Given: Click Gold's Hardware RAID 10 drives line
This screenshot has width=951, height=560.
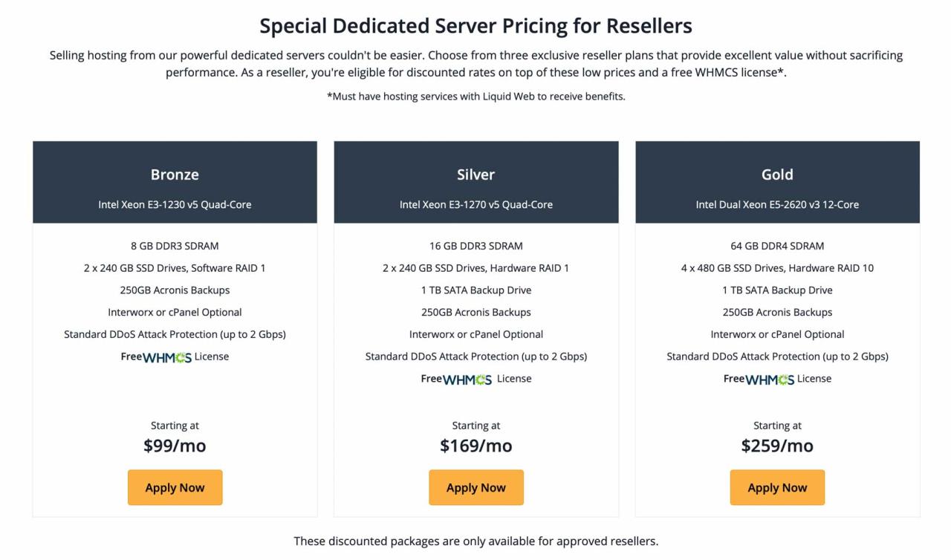Looking at the screenshot, I should 777,268.
